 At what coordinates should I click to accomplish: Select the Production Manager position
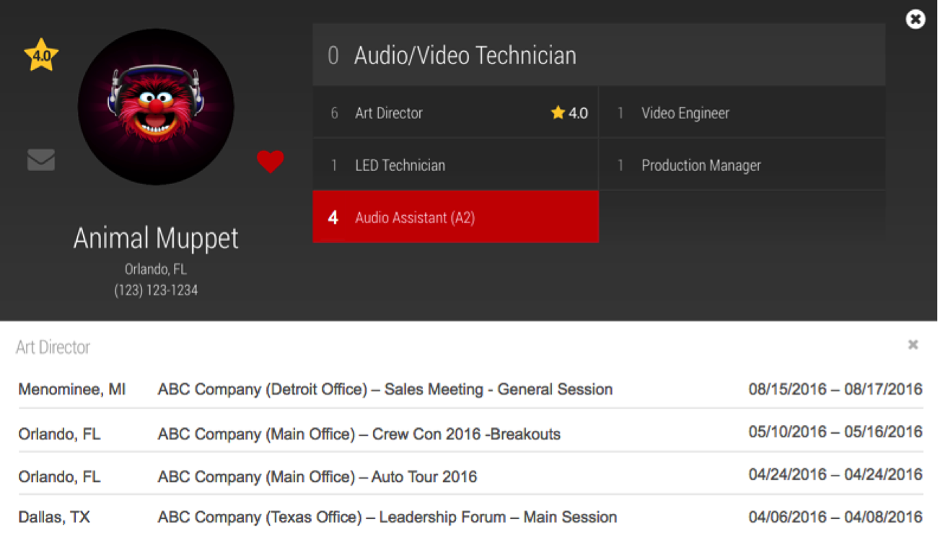point(742,165)
